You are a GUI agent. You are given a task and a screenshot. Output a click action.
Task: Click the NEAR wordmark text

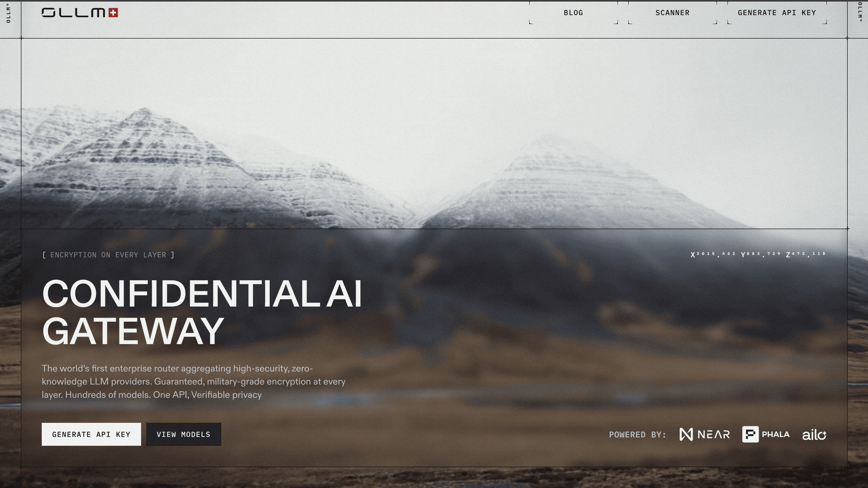coord(714,435)
